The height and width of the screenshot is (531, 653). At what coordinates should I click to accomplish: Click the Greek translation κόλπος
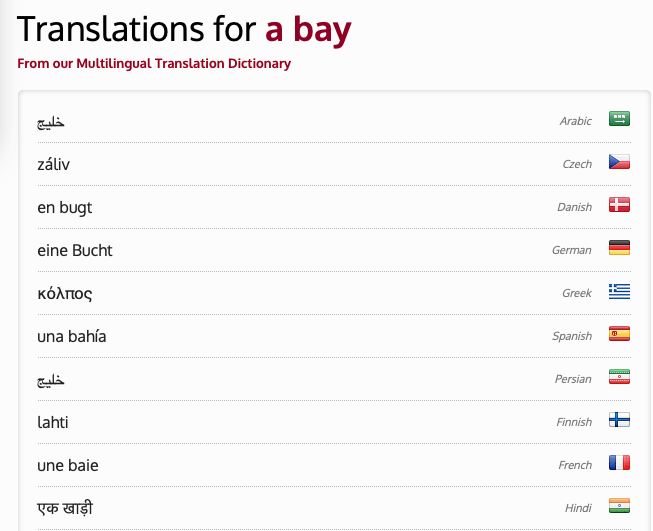(x=65, y=294)
